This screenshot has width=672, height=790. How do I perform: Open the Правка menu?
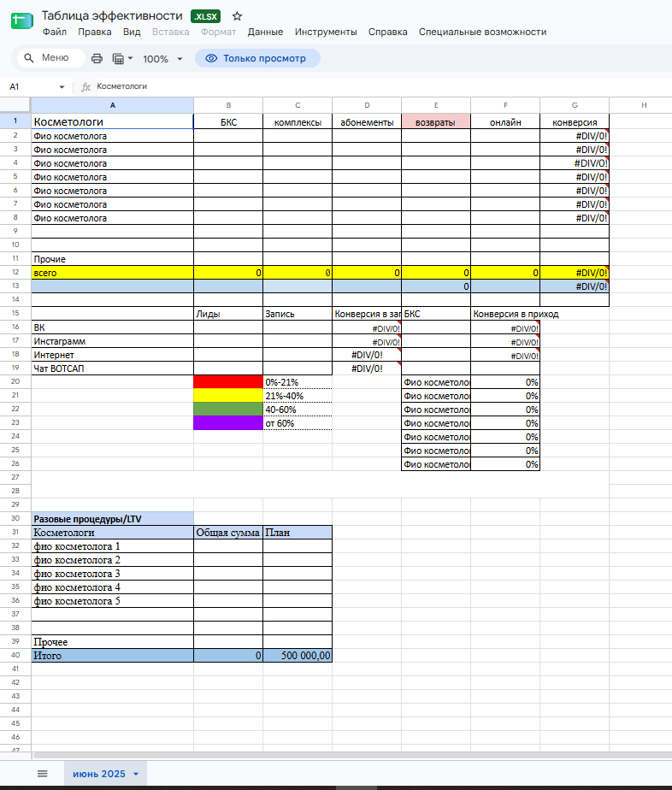coord(95,32)
